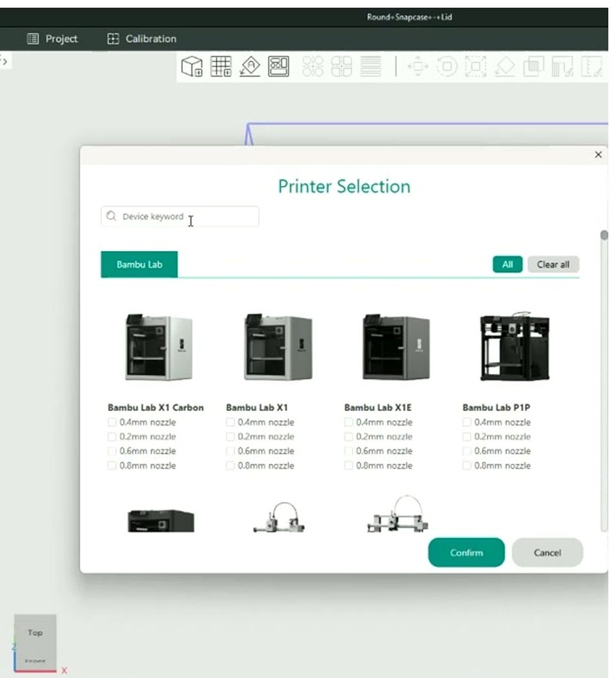Click the Arrange all objects icon
616x678 pixels.
pyautogui.click(x=279, y=66)
